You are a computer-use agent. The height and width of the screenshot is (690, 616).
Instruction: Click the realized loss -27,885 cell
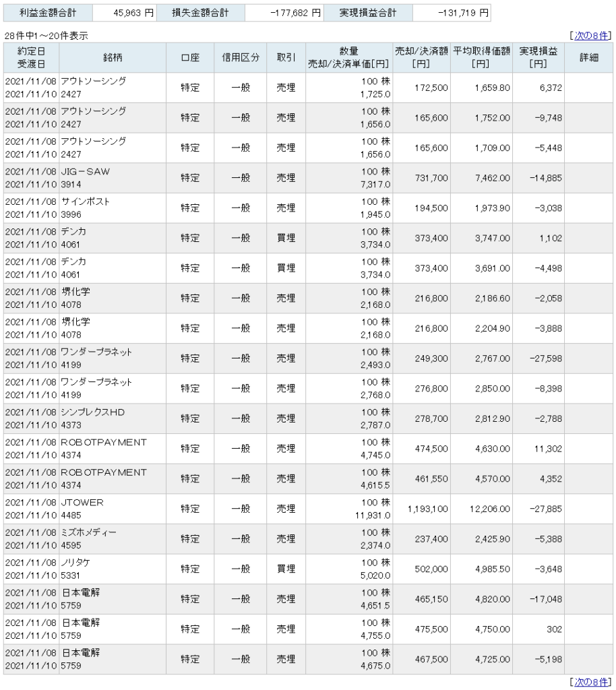[538, 509]
